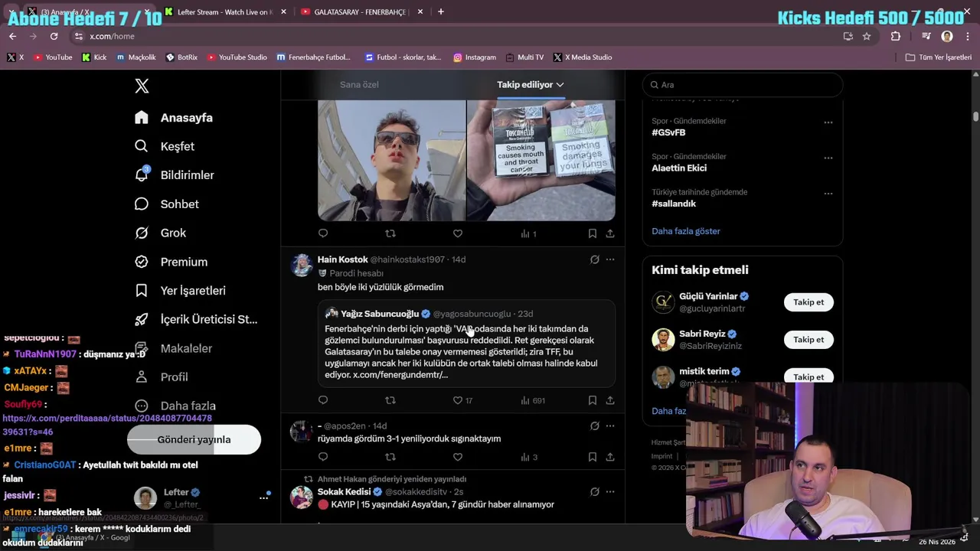Open more menu on Hain Kostok post

click(x=610, y=259)
